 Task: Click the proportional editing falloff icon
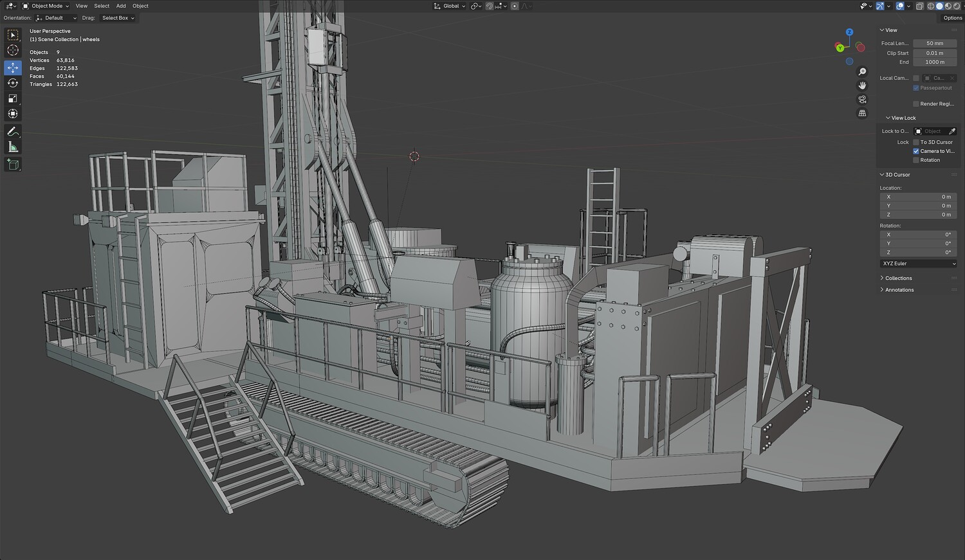point(526,6)
